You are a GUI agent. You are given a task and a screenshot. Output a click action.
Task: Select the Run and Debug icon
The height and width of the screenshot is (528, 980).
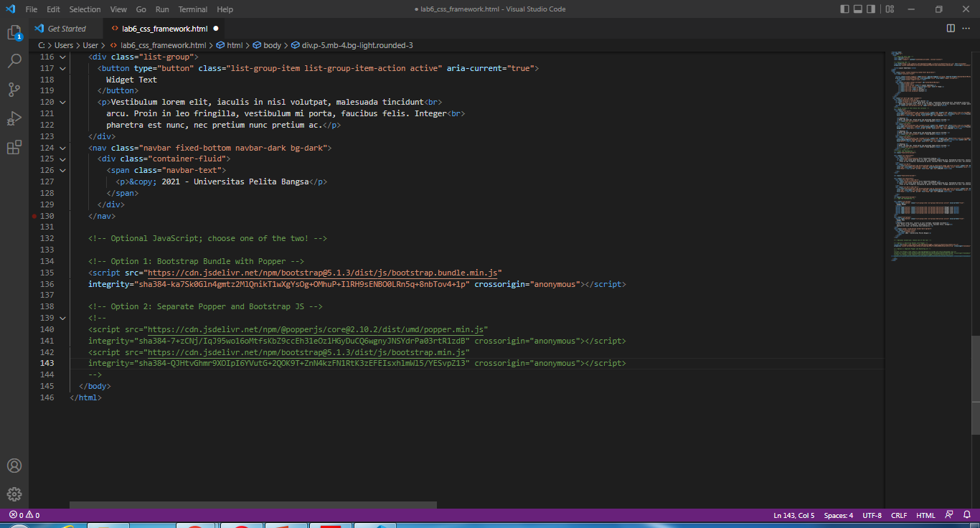tap(14, 118)
